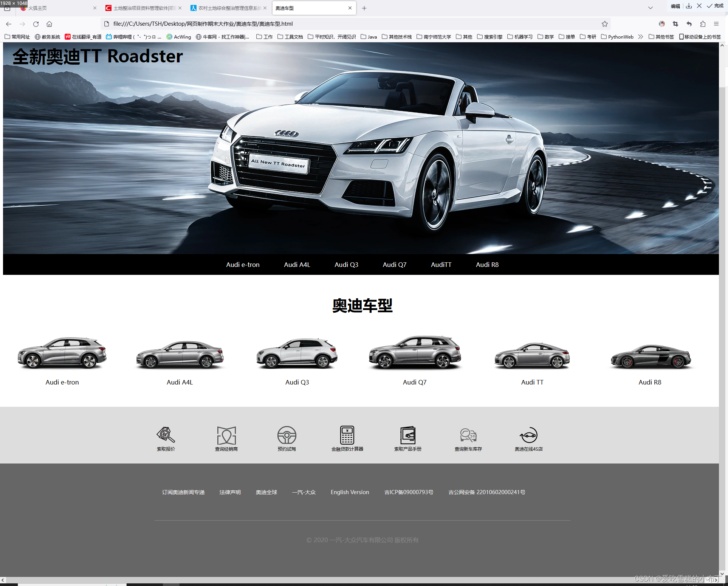Click the 索取产品手册 brochure icon
The width and height of the screenshot is (728, 586).
(x=407, y=435)
